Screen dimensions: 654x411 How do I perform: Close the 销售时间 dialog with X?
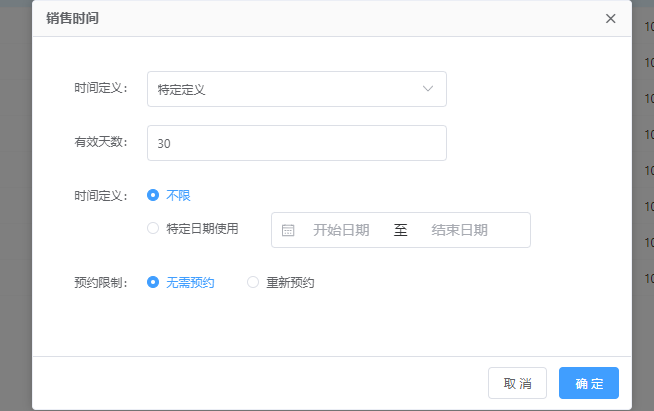tap(610, 18)
